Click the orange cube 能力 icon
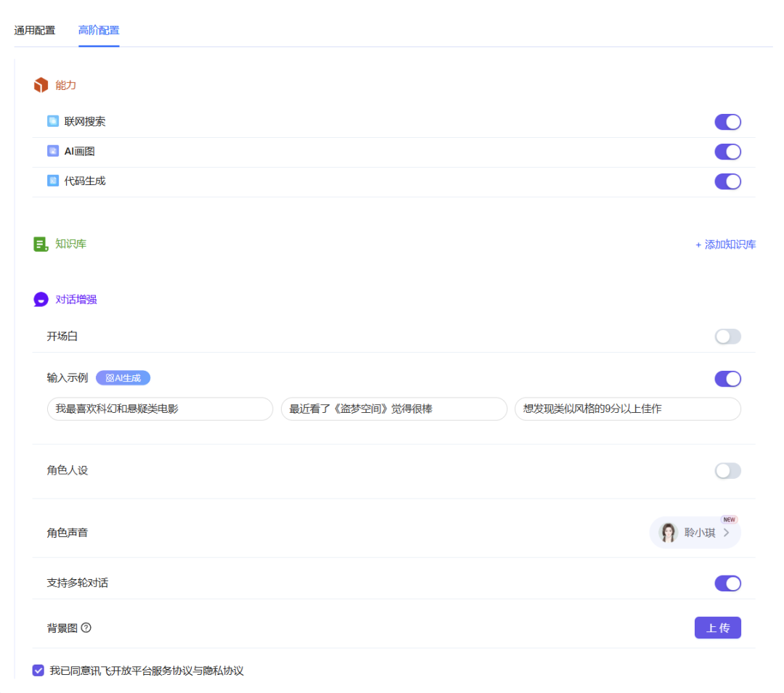Screen dimensions: 784x693 pos(41,85)
